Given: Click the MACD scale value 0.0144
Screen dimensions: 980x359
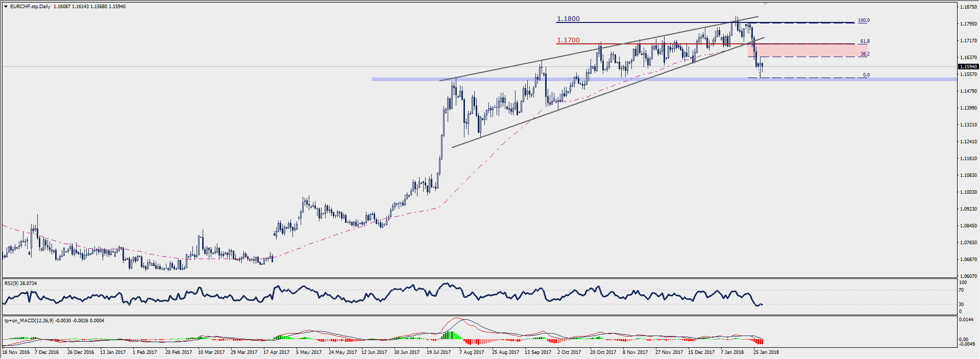Looking at the screenshot, I should pyautogui.click(x=967, y=320).
